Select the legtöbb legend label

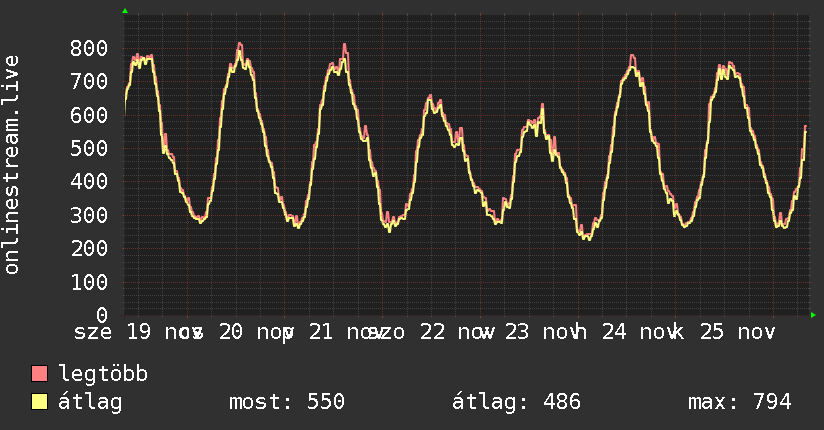pos(103,374)
